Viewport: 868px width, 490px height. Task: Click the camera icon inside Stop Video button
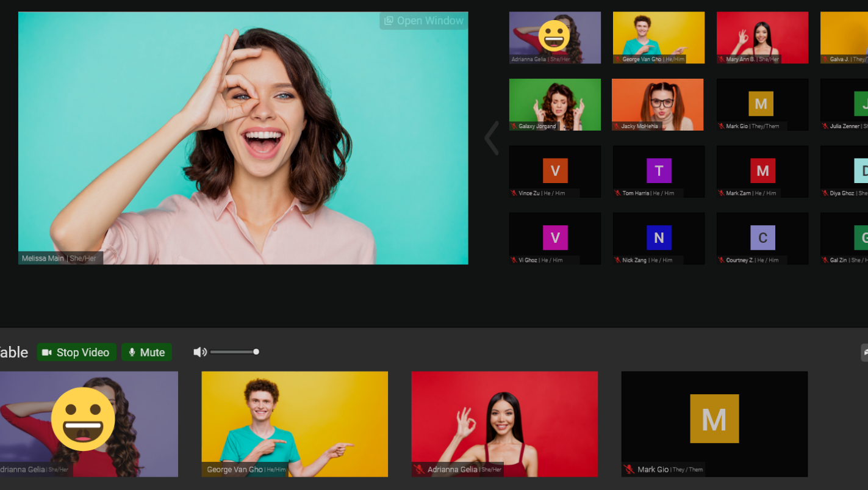(47, 352)
